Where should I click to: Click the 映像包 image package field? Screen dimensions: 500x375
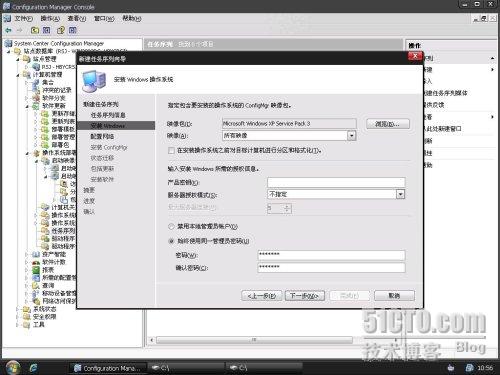pos(289,124)
